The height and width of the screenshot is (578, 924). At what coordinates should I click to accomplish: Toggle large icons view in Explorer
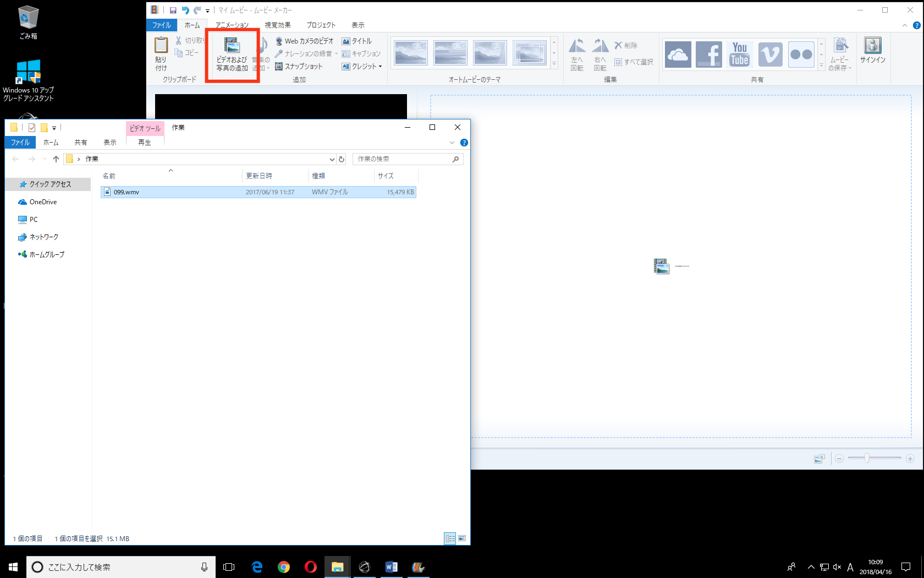[x=462, y=538]
